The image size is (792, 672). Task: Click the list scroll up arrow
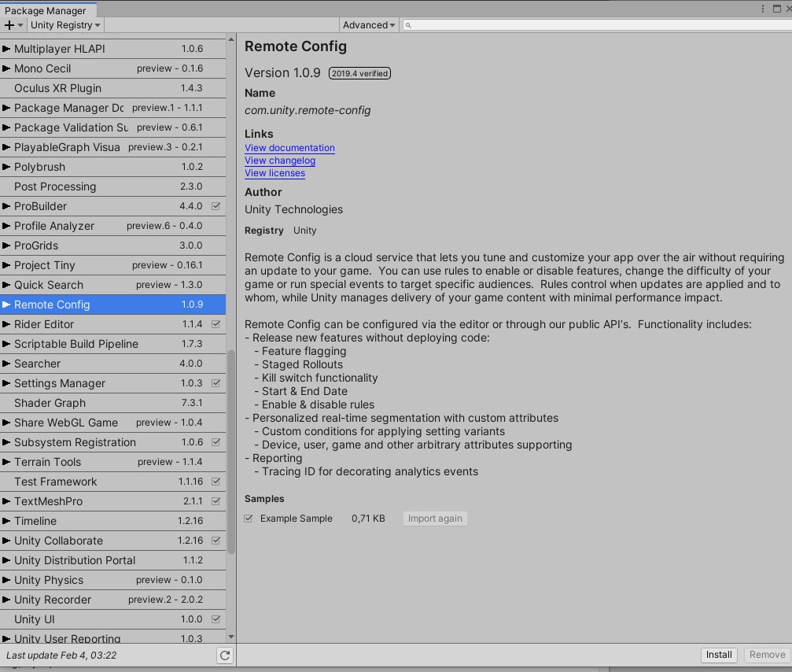click(x=230, y=39)
